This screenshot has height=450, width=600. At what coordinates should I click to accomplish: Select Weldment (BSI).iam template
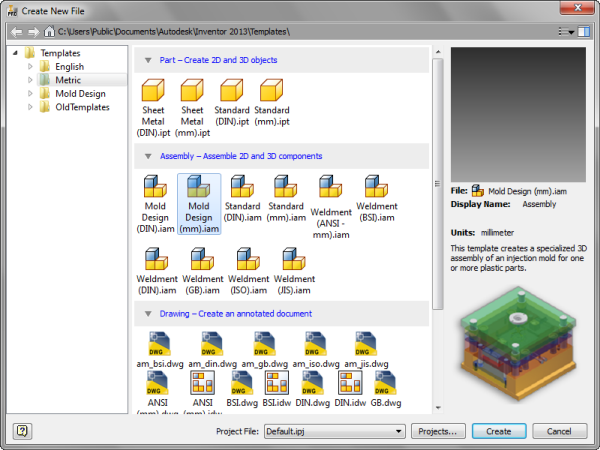tap(377, 198)
